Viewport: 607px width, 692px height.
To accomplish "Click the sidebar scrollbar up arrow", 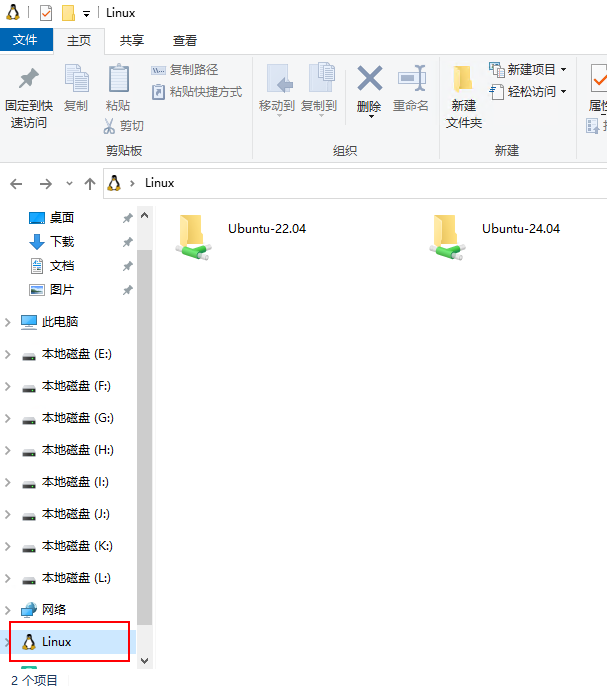I will [144, 215].
